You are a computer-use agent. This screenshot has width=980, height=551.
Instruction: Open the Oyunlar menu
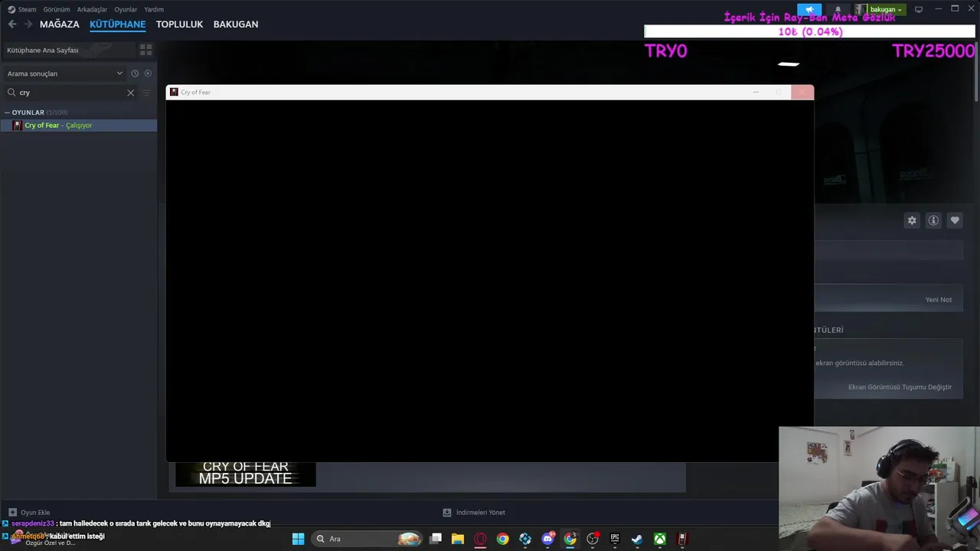[126, 9]
